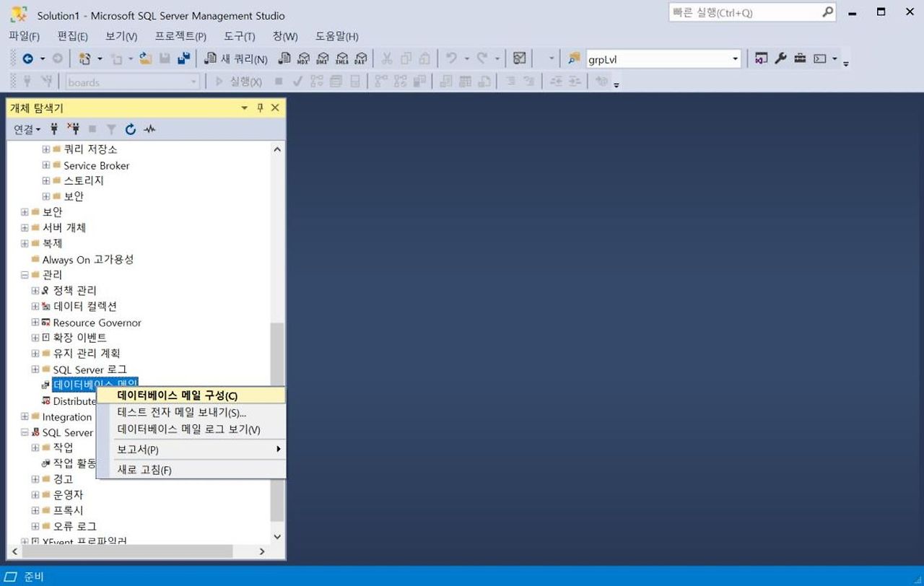The width and height of the screenshot is (924, 586).
Task: Select the 프록시 tree item
Action: (69, 510)
